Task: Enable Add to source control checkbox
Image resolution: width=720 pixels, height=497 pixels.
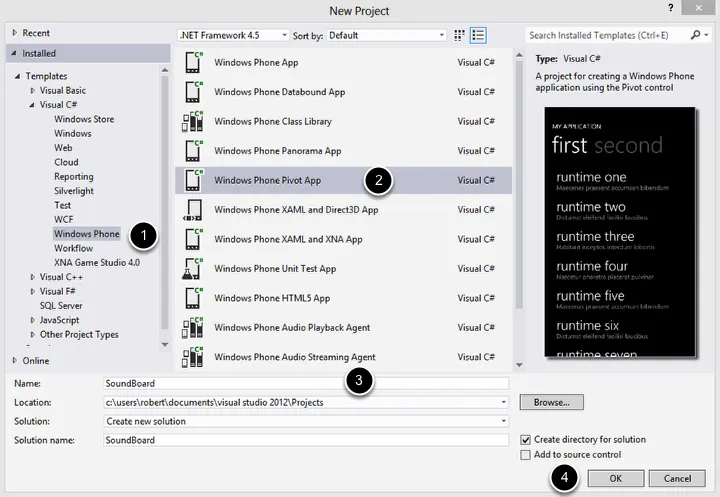Action: point(526,455)
